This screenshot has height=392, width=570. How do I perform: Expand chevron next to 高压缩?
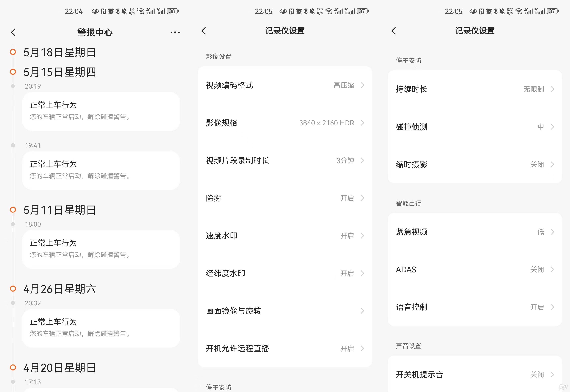(x=362, y=85)
